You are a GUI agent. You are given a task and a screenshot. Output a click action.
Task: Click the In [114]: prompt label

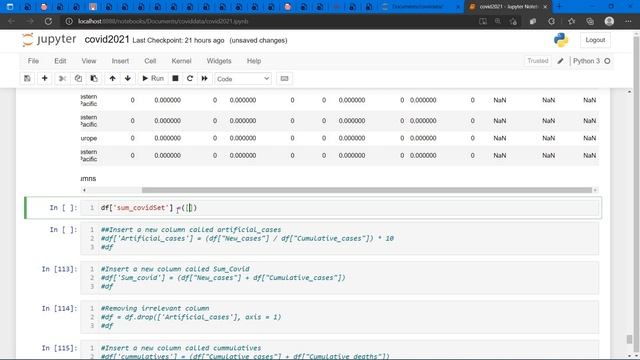click(x=59, y=308)
